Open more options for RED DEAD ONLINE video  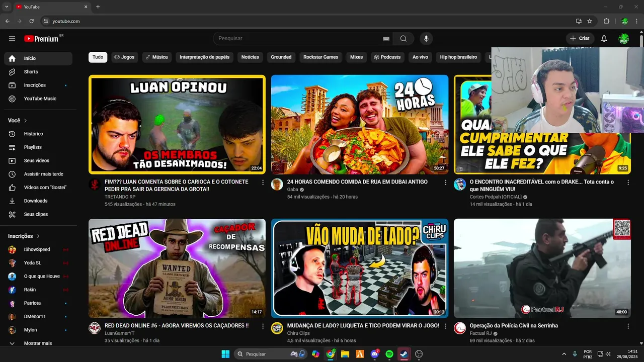pyautogui.click(x=263, y=326)
